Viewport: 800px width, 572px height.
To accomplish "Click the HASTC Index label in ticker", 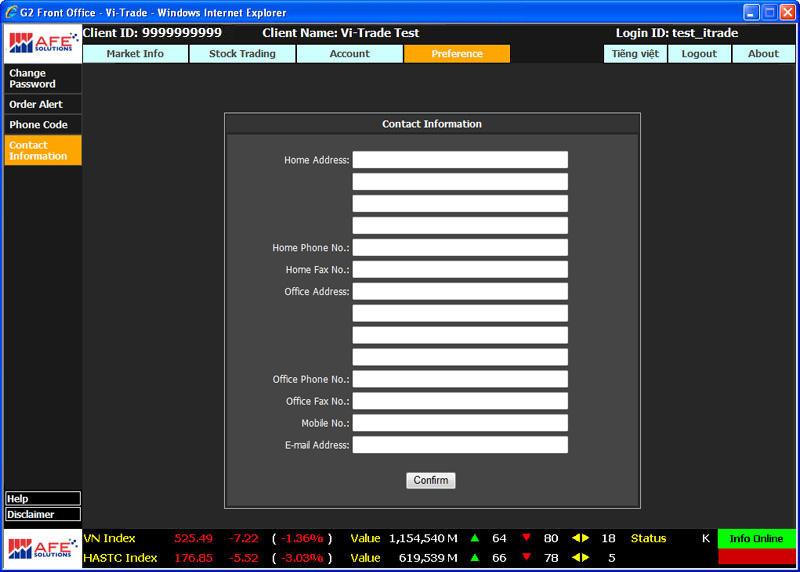I will point(120,558).
